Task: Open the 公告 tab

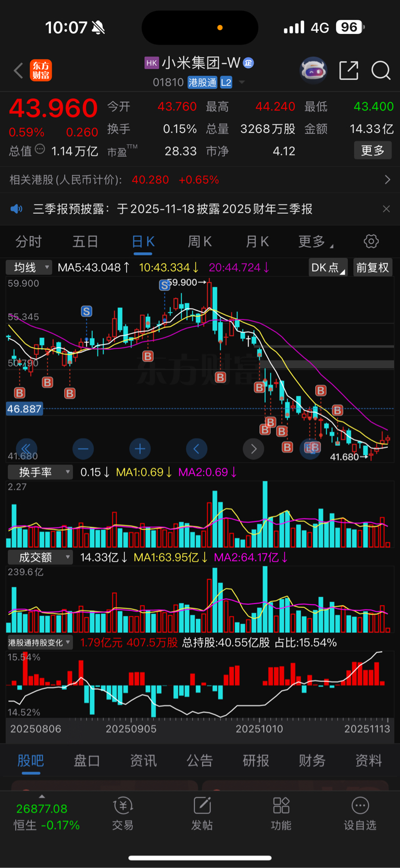Action: (199, 761)
